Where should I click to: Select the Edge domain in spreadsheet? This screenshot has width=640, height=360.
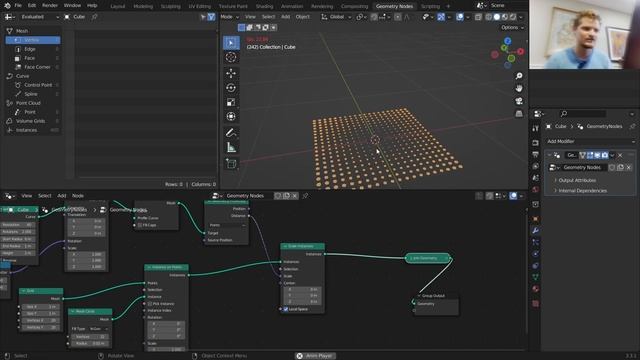click(33, 49)
